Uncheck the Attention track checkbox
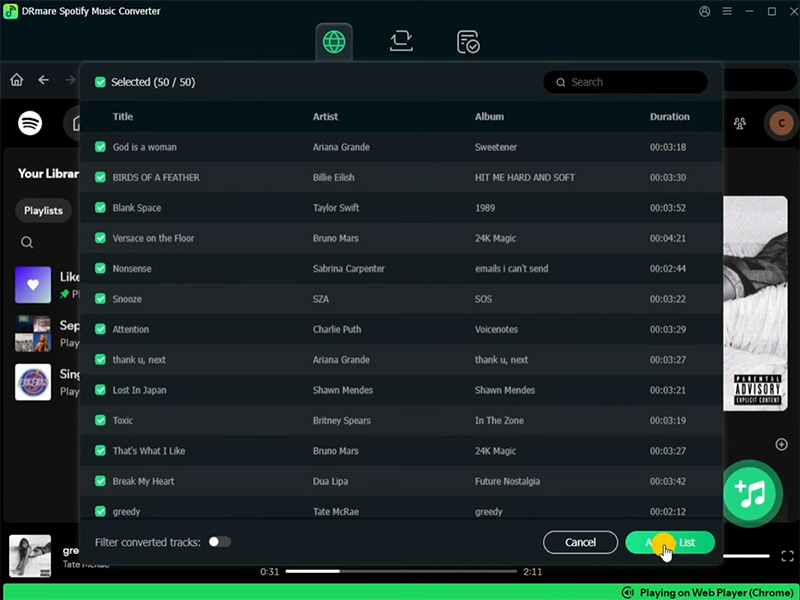This screenshot has width=800, height=600. [x=100, y=329]
